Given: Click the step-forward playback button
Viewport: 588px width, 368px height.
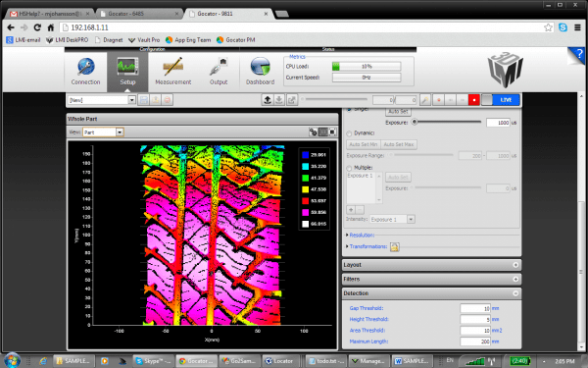Looking at the screenshot, I should (x=463, y=100).
